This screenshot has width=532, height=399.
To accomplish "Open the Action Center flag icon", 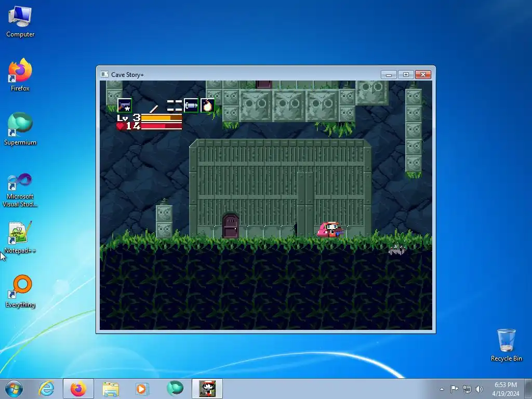I will coord(454,389).
